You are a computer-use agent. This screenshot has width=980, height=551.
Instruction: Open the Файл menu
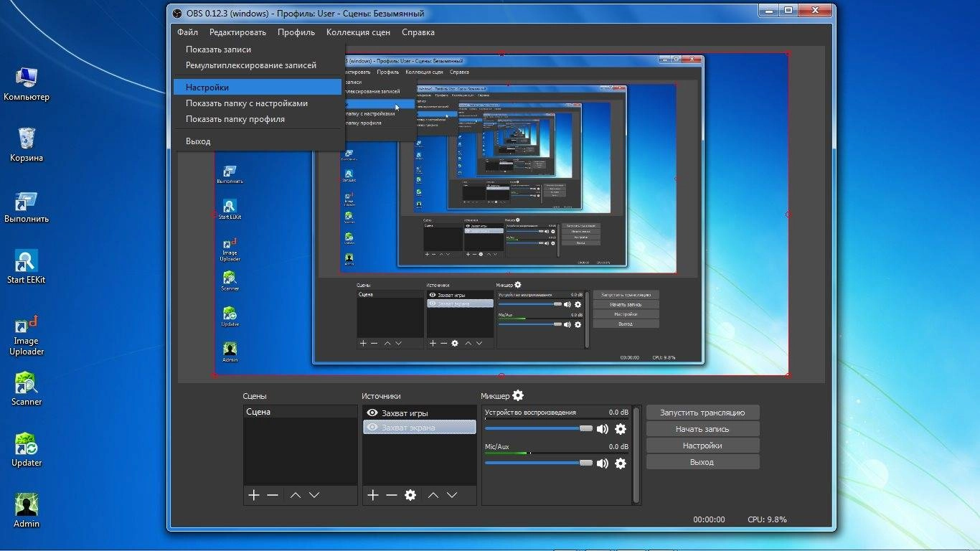(188, 32)
